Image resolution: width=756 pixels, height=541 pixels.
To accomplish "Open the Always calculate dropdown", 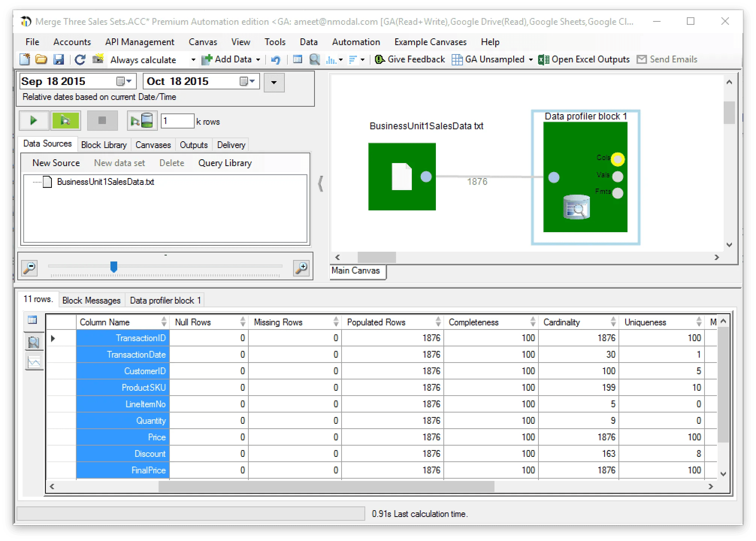I will tap(193, 60).
